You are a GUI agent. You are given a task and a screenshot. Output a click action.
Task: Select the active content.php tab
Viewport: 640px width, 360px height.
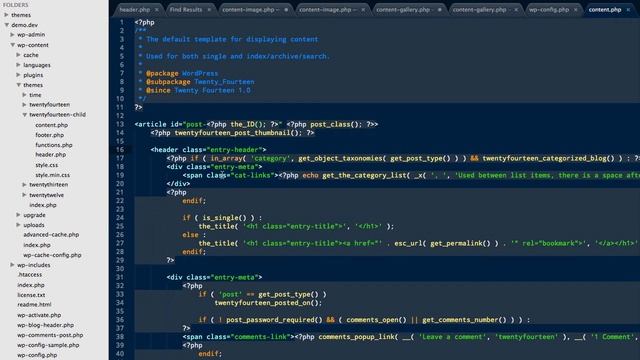604,9
